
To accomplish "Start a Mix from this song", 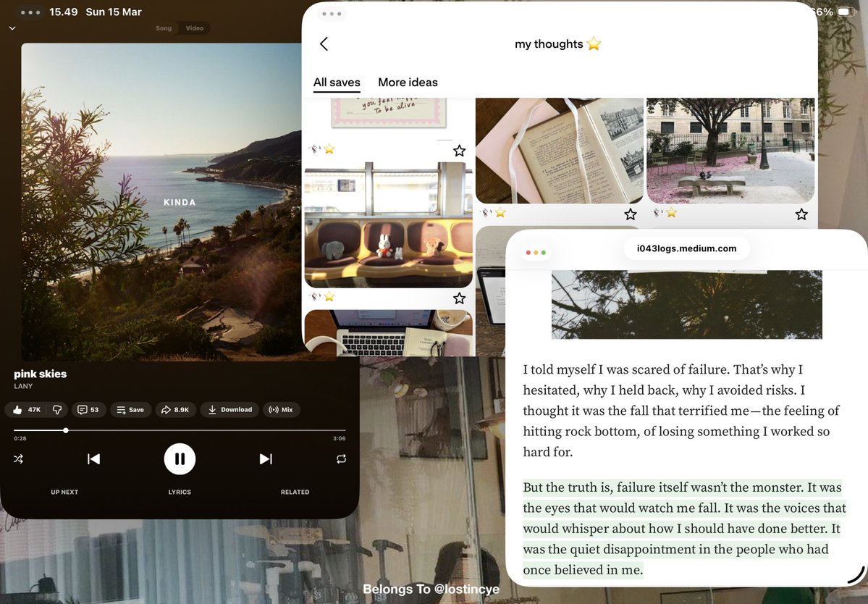I will (281, 410).
